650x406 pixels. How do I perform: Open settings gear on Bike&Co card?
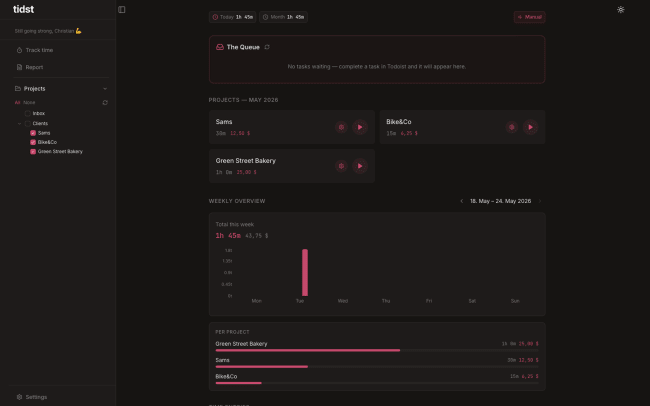[x=512, y=127]
